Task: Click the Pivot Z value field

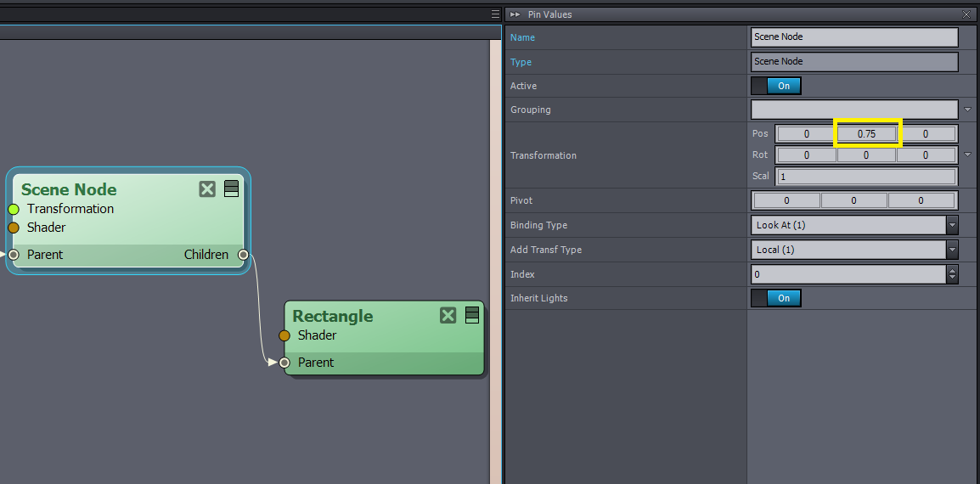Action: click(x=921, y=200)
